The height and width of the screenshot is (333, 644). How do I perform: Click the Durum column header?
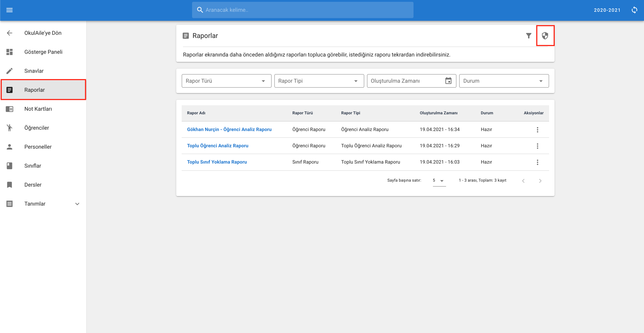(487, 113)
